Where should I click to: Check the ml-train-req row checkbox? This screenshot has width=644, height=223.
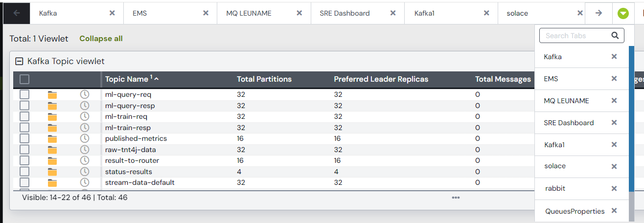24,116
